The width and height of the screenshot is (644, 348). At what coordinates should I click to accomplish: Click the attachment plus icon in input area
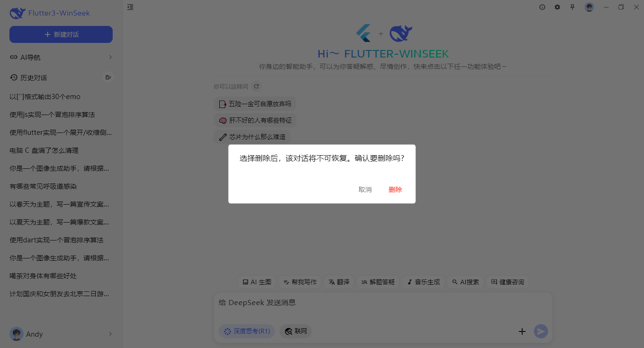coord(522,331)
